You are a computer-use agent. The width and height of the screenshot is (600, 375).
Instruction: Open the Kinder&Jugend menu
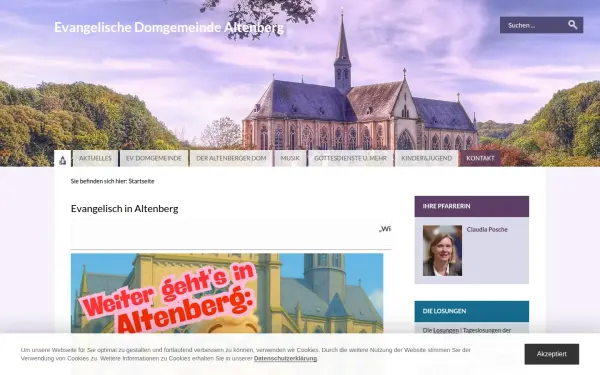click(x=426, y=158)
